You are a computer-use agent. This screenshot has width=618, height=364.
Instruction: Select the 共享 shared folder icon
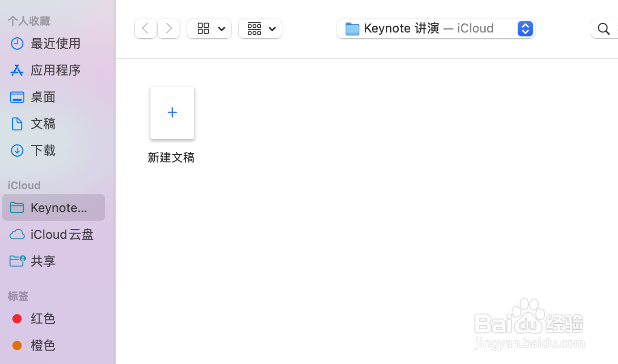coord(17,261)
